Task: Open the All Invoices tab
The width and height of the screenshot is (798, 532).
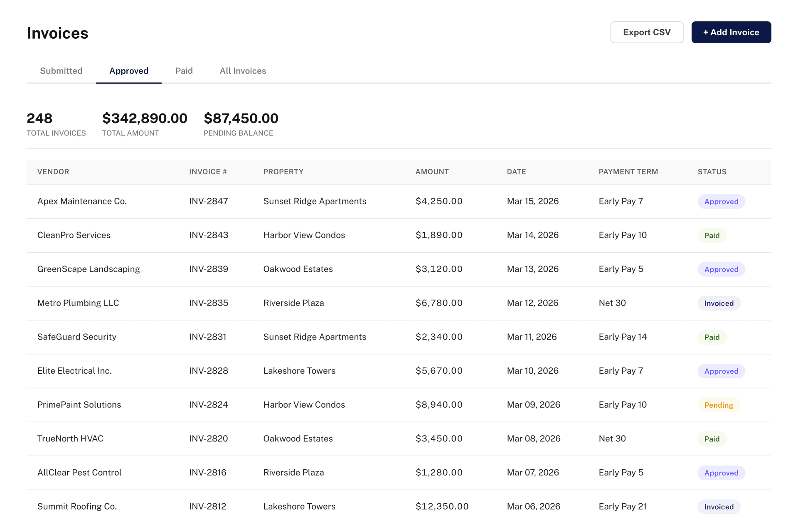Action: [x=243, y=71]
